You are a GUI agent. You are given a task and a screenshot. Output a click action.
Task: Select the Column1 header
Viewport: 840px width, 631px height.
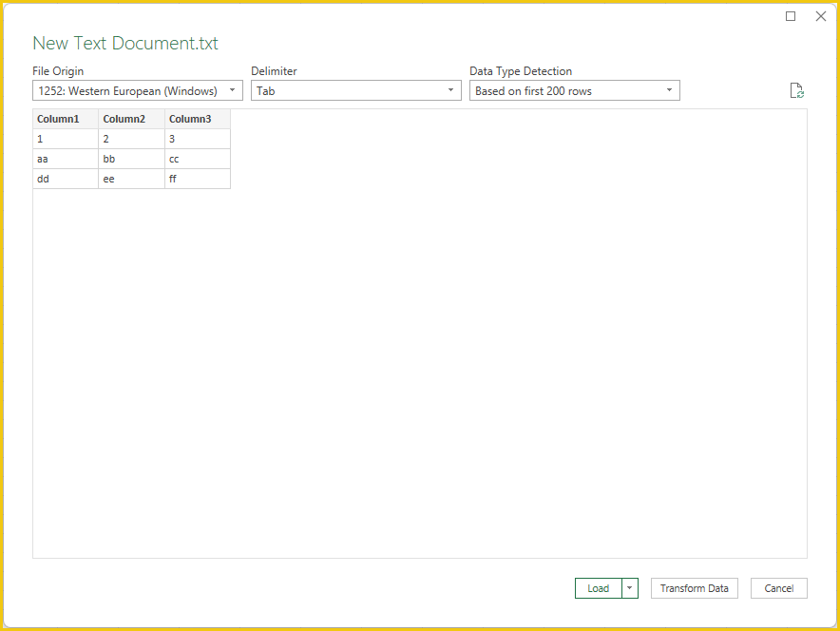coord(66,119)
